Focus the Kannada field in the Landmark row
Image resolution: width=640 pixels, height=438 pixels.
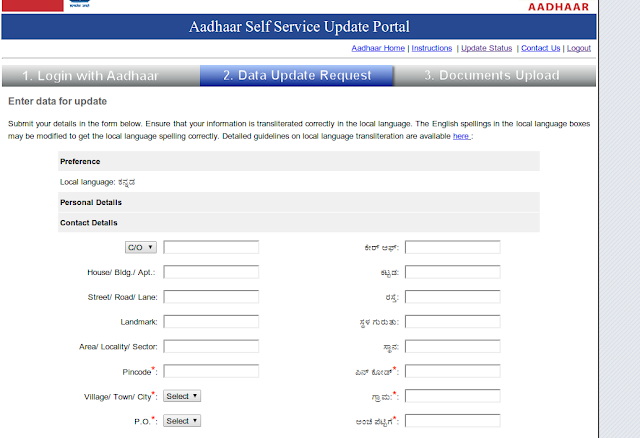453,322
